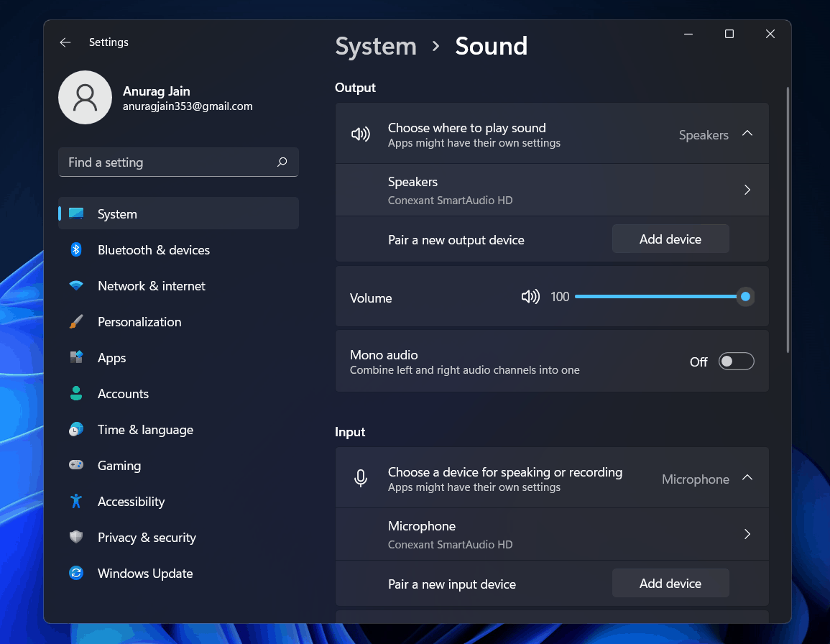
Task: Open Speakers Conexant SmartAudio HD properties chevron
Action: [x=747, y=190]
